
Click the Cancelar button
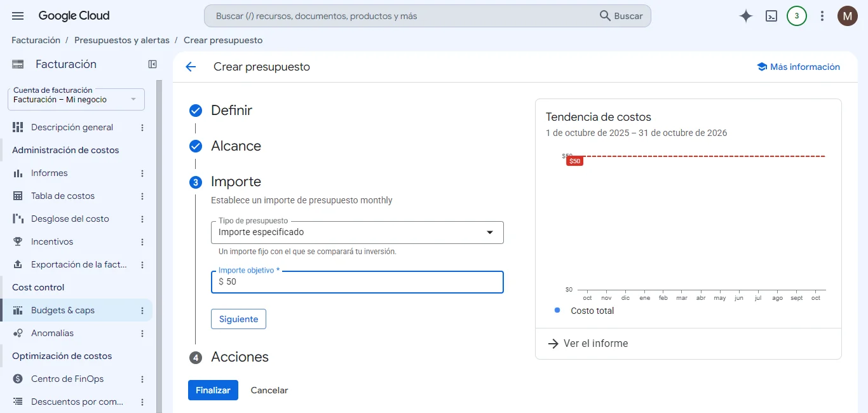[269, 390]
